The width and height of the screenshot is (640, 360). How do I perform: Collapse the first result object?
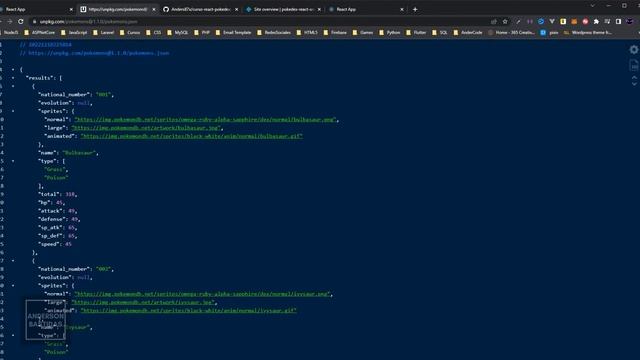pos(13,86)
